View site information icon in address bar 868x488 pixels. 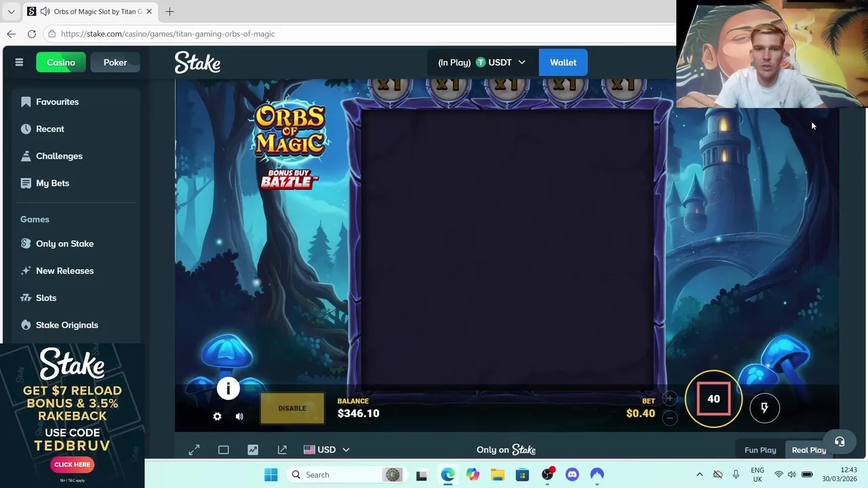(52, 33)
